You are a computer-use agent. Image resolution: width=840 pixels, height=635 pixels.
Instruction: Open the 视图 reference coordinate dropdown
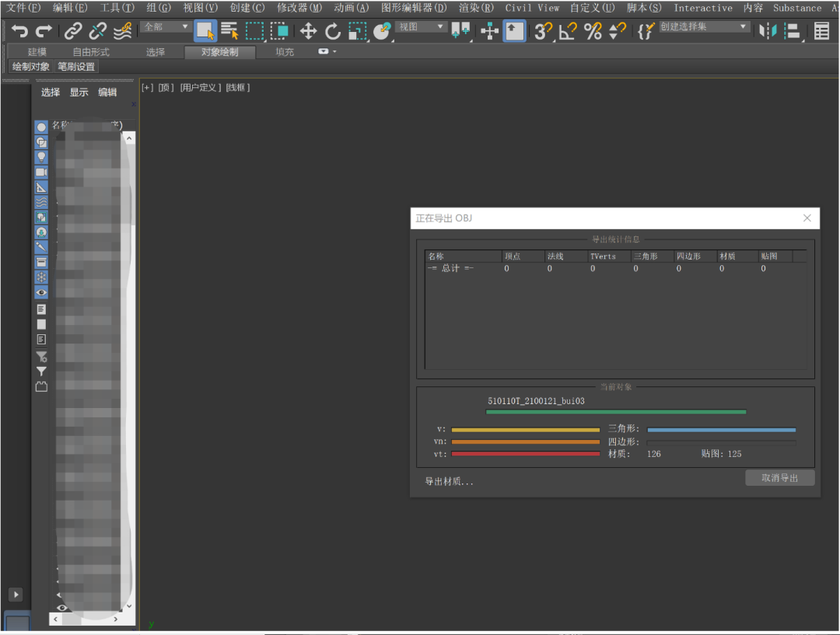pyautogui.click(x=421, y=27)
